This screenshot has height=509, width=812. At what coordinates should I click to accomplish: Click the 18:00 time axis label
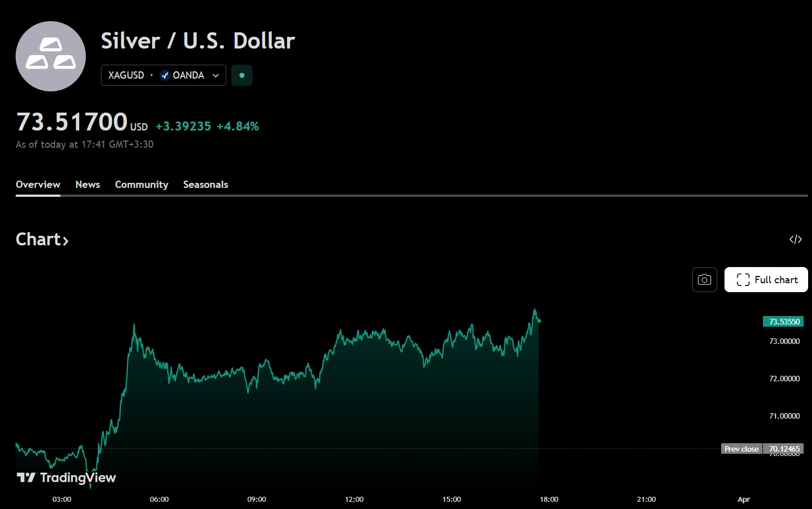[x=549, y=499]
